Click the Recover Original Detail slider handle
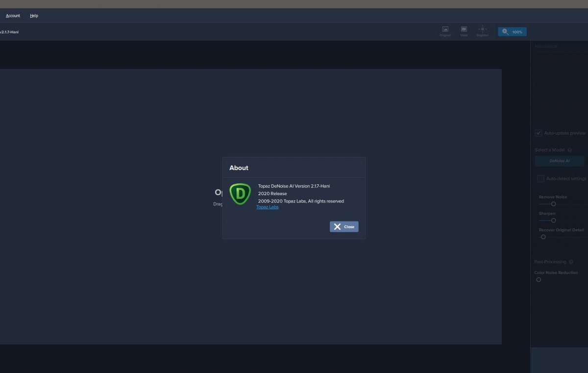 click(x=543, y=237)
